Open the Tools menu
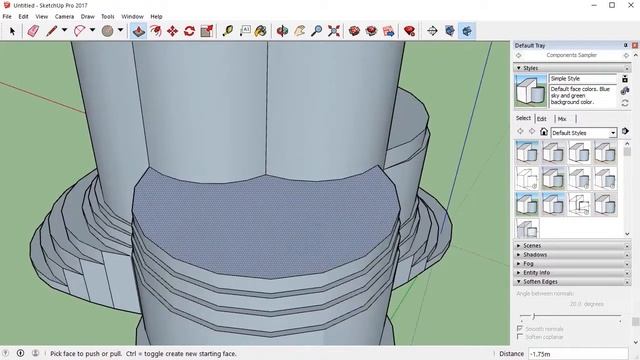Viewport: 640px width, 360px height. click(x=108, y=17)
